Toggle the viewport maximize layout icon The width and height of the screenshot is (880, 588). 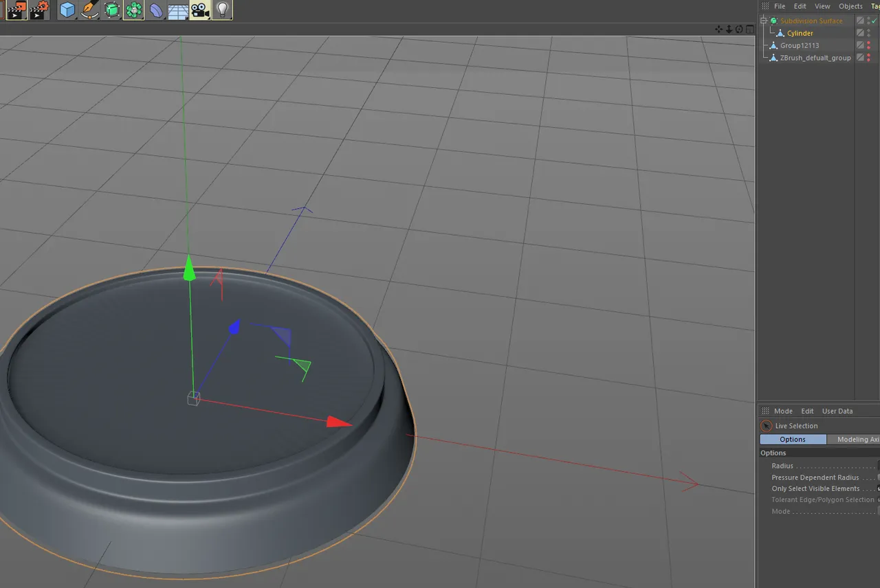[x=749, y=29]
